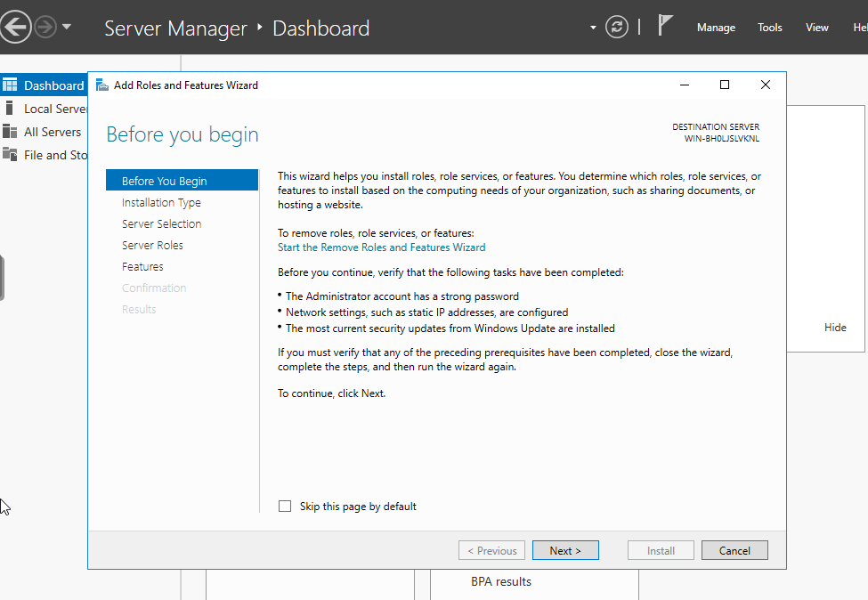Click the 'Before you begin' page heading
Viewport: 868px width, 600px height.
183,135
